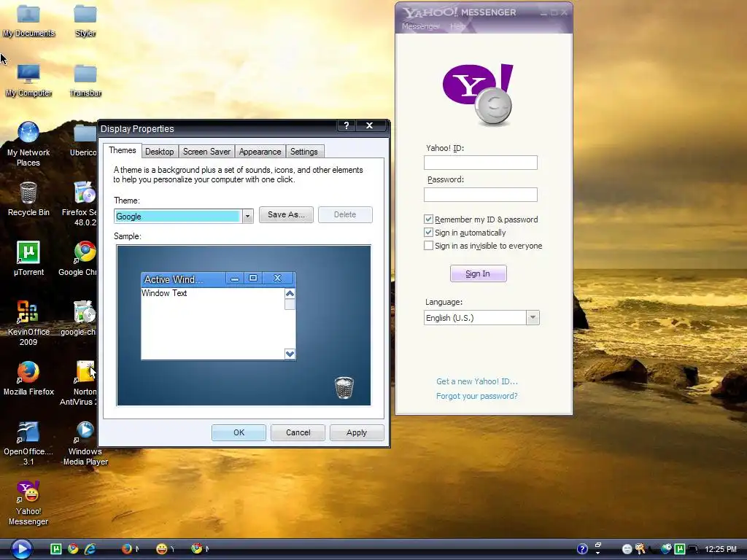The width and height of the screenshot is (747, 560).
Task: Toggle Remember my ID & password checkbox
Action: tap(428, 219)
